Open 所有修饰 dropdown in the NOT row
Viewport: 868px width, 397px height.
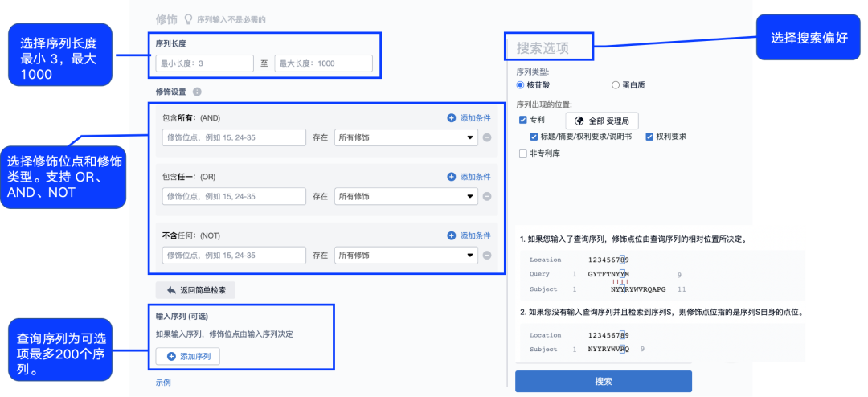coord(406,256)
